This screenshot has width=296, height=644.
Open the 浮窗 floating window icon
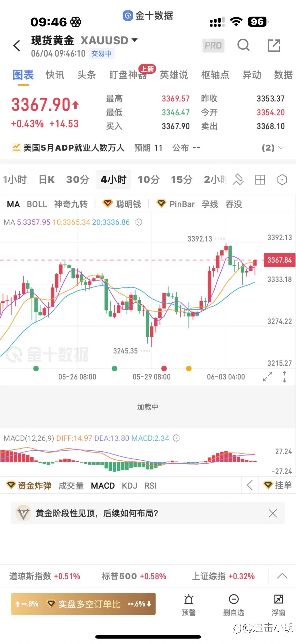278,604
